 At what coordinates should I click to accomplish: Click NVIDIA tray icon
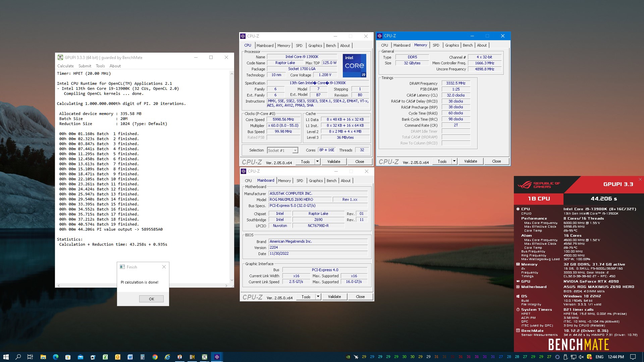[x=348, y=357]
